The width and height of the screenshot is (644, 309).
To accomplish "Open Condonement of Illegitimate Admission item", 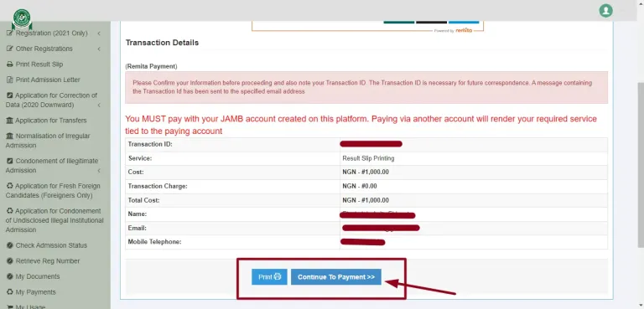I will coord(52,165).
